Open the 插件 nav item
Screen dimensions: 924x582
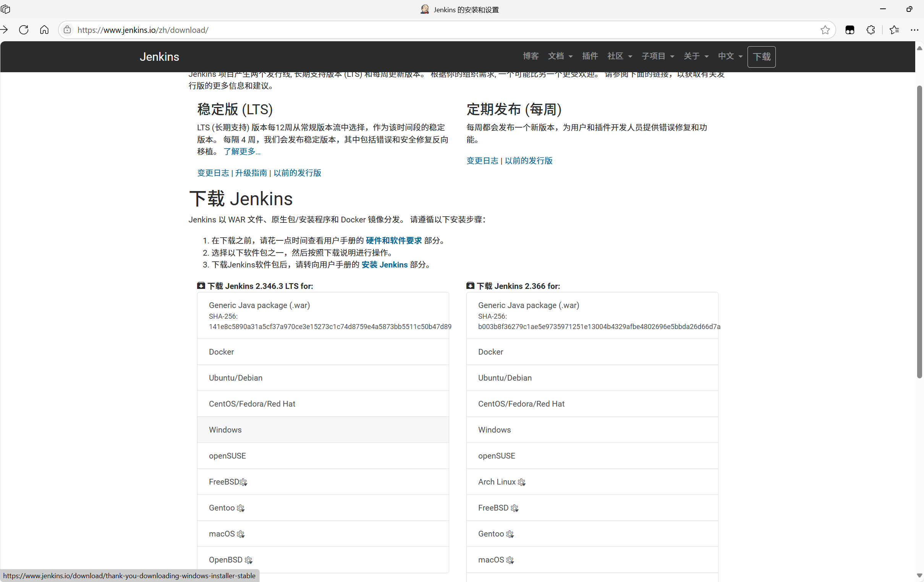(590, 57)
